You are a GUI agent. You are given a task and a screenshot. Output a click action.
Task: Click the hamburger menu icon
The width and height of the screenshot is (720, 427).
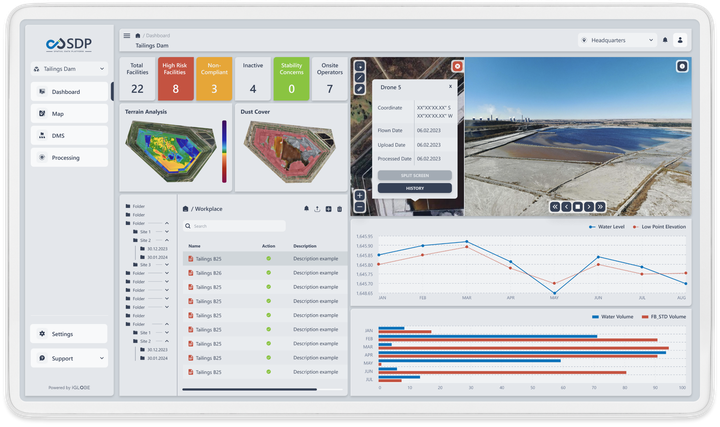[x=126, y=36]
